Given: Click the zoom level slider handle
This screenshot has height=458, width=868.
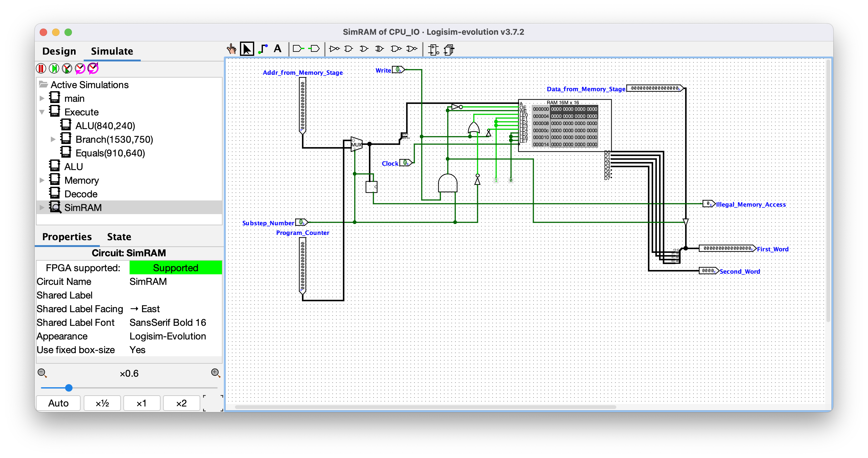Looking at the screenshot, I should 69,388.
